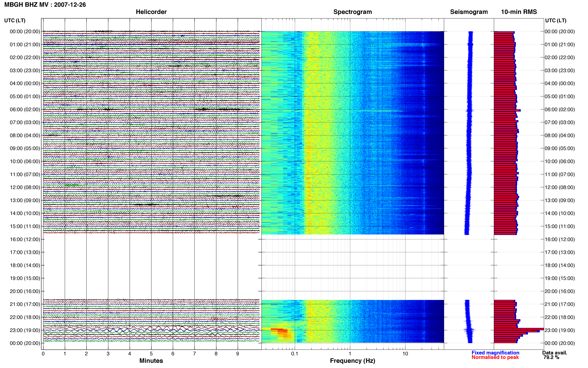Click the 'Data avail.' label
This screenshot has width=588, height=368.
(x=555, y=353)
